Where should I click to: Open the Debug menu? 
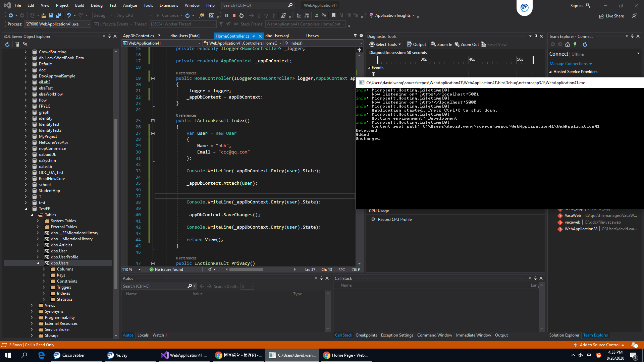(97, 5)
